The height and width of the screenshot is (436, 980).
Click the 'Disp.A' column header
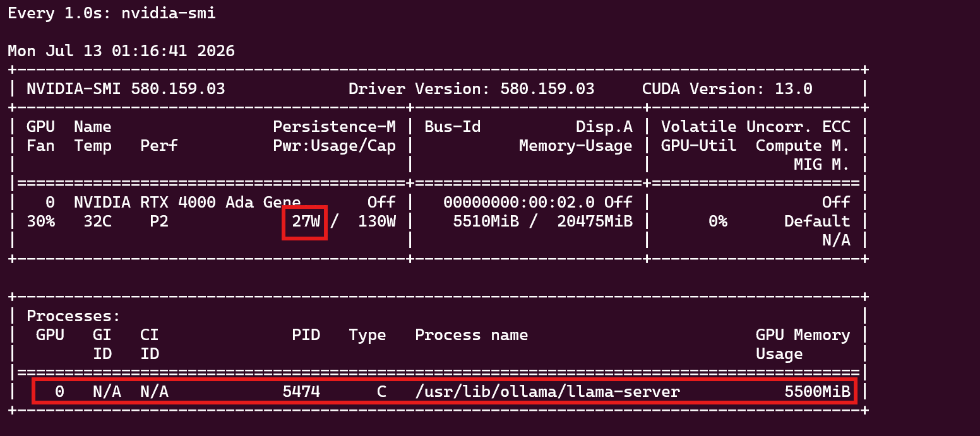point(604,127)
